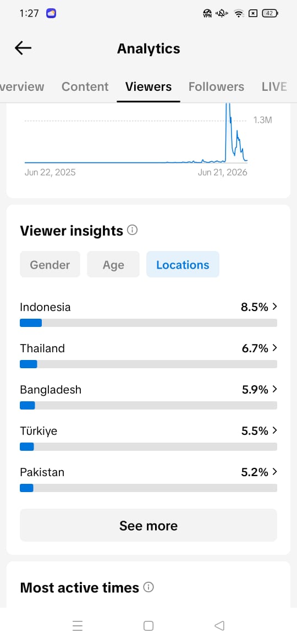Open Most active times info icon
This screenshot has height=644, width=297.
point(148,587)
